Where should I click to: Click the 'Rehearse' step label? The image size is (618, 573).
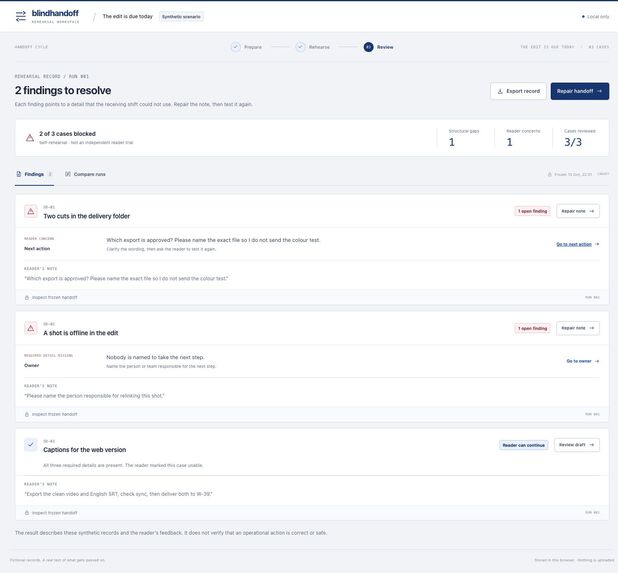coord(319,47)
